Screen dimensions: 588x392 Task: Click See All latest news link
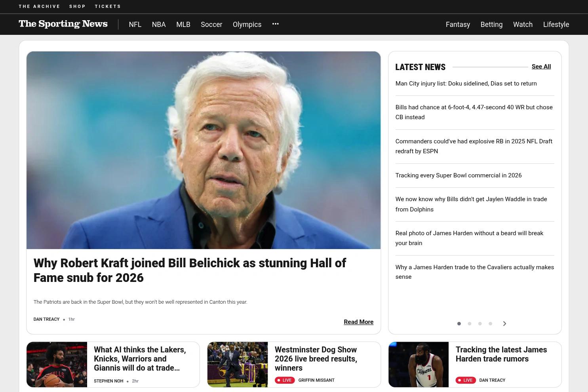tap(541, 67)
